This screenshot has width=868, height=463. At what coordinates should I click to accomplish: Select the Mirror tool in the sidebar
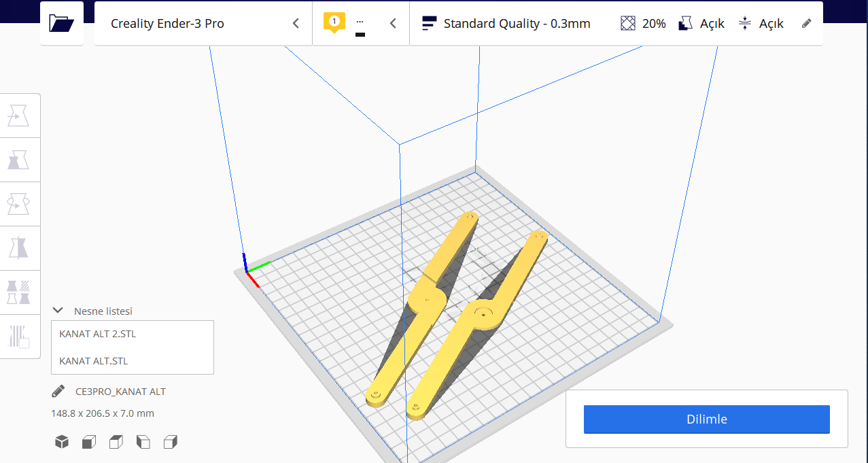[20, 248]
